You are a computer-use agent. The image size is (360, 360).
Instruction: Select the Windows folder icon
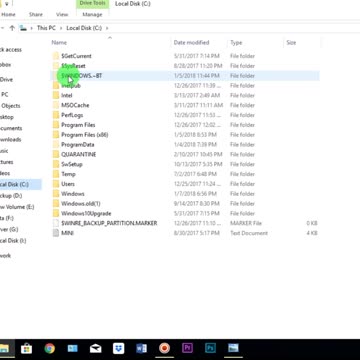56,194
